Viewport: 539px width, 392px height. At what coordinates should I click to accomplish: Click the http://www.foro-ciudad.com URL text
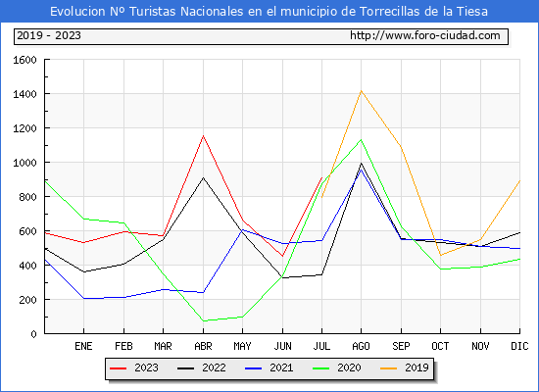click(425, 35)
